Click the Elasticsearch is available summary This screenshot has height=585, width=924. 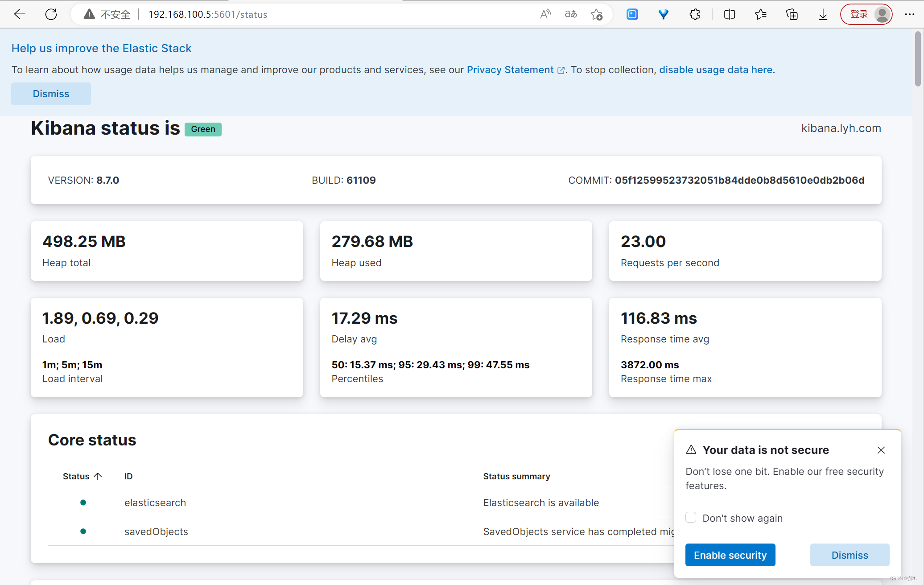point(541,503)
